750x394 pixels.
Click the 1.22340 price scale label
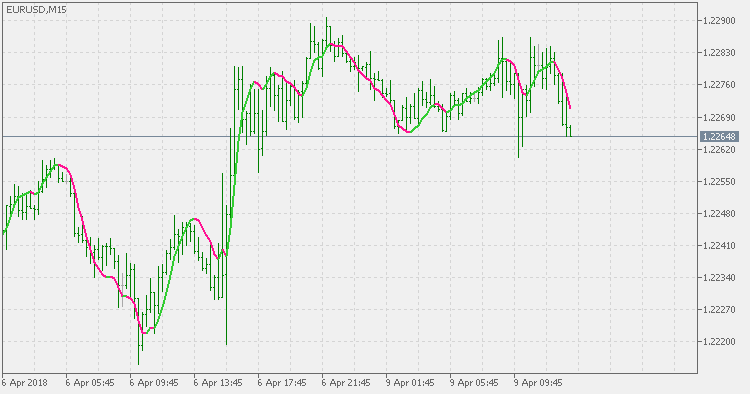(x=719, y=278)
